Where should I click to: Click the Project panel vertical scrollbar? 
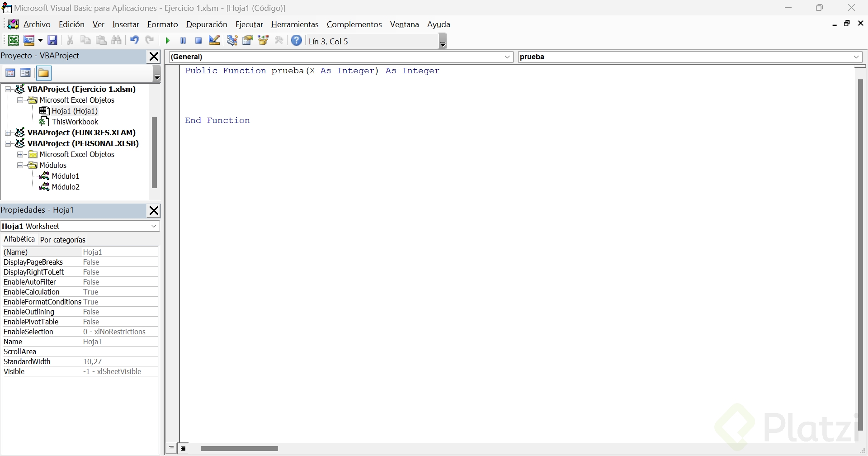pyautogui.click(x=154, y=152)
